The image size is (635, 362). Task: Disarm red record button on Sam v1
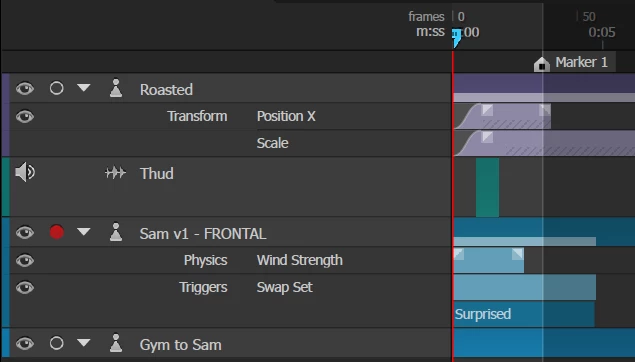(x=57, y=232)
